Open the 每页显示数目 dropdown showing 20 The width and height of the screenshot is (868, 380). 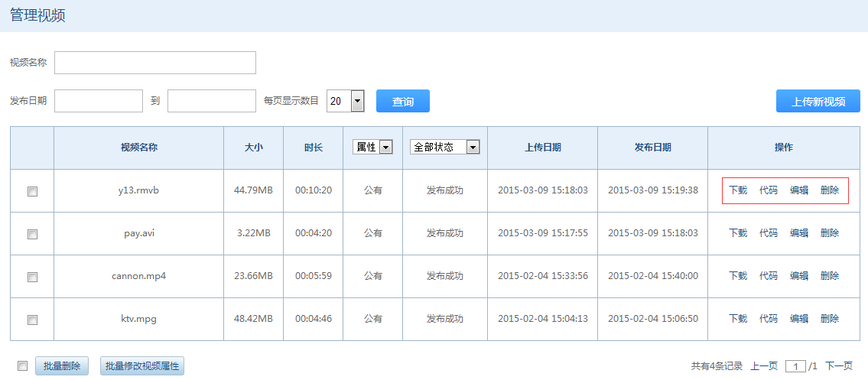346,101
